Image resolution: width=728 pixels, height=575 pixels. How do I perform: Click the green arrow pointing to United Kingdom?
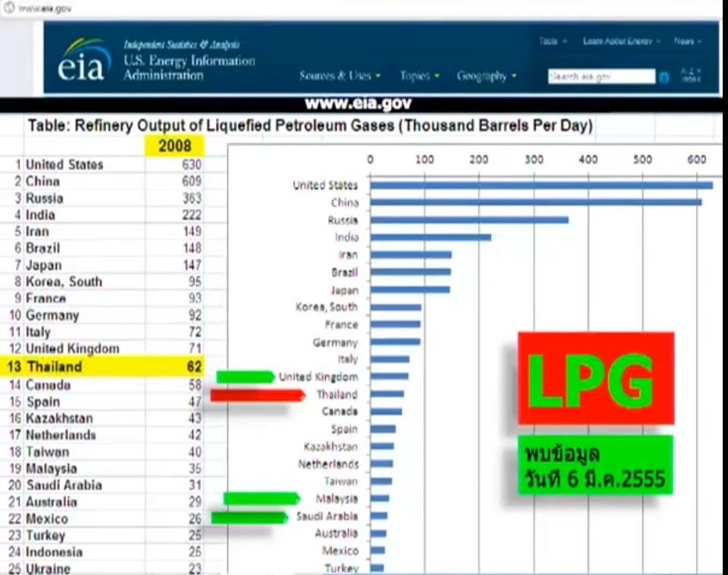pos(245,377)
